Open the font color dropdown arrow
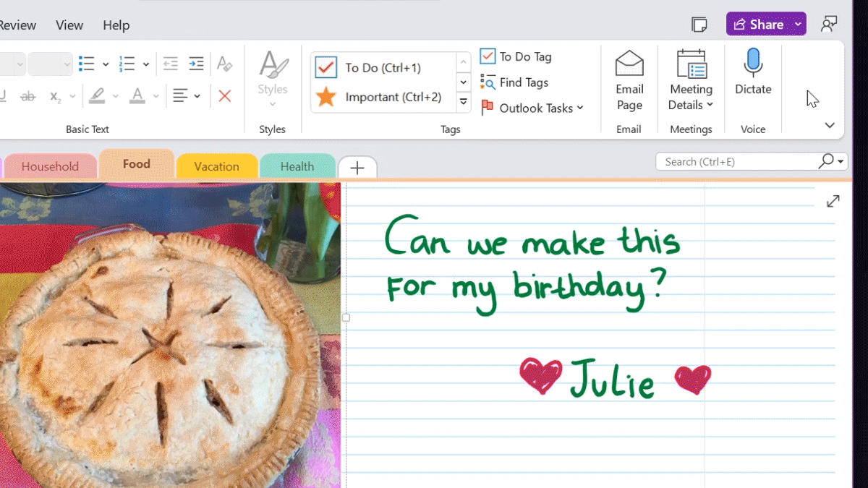The image size is (868, 488). [156, 96]
